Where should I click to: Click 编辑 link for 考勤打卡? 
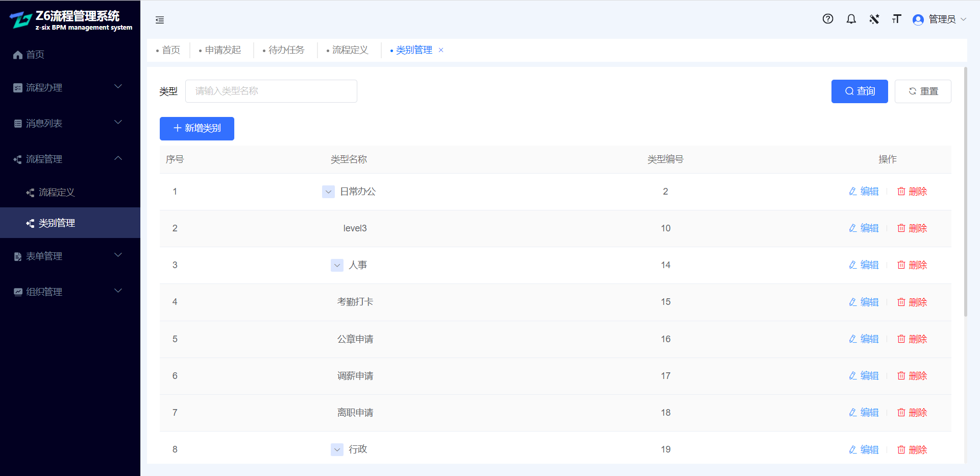tap(864, 302)
